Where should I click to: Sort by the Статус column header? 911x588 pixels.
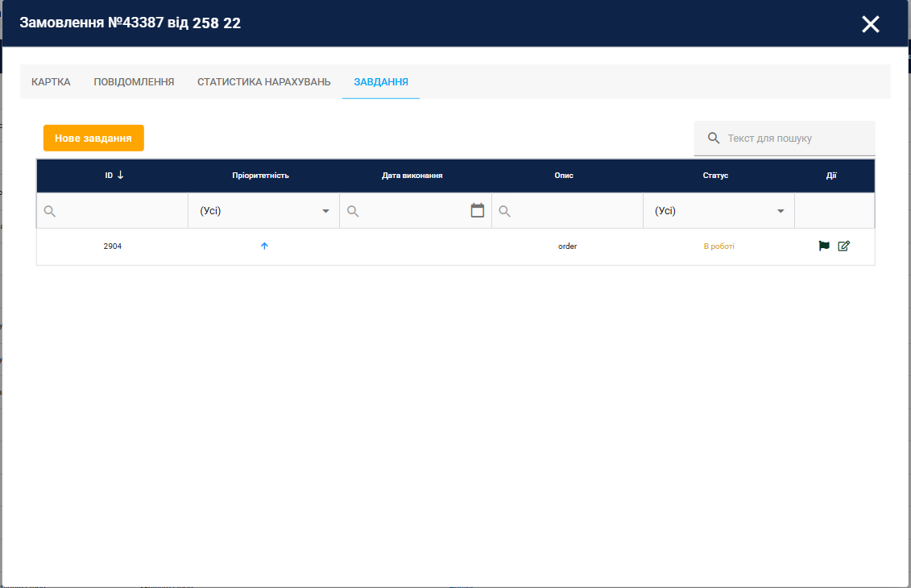tap(715, 176)
